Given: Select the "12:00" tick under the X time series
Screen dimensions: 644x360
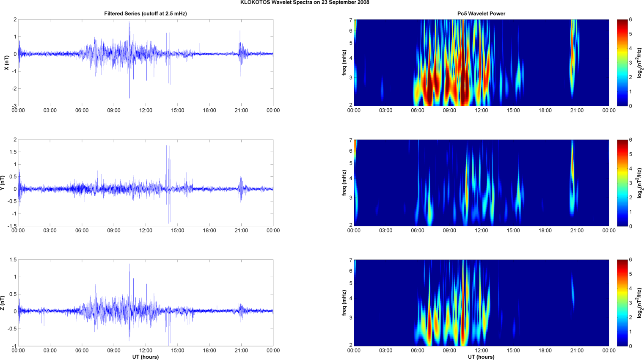Looking at the screenshot, I should 146,110.
